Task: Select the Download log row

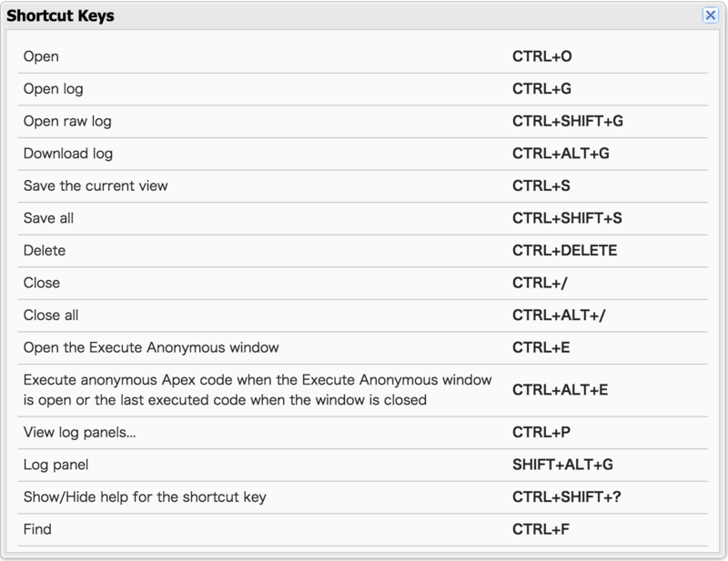Action: pyautogui.click(x=362, y=154)
